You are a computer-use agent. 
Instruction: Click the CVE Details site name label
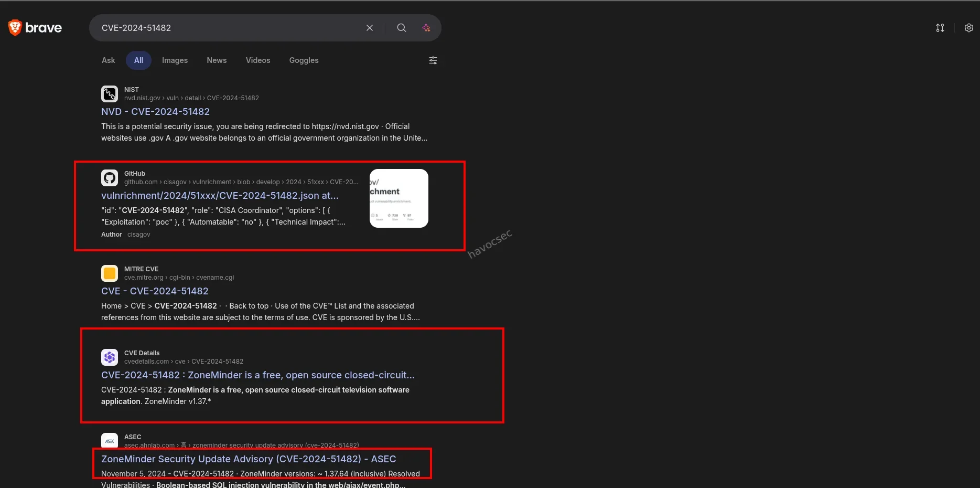142,353
